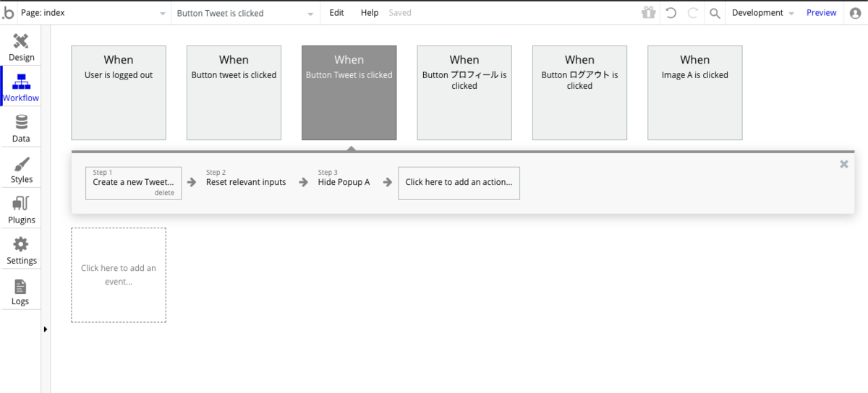Viewport: 868px width, 393px height.
Task: Select the Button ログアウト is clicked event
Action: click(579, 92)
